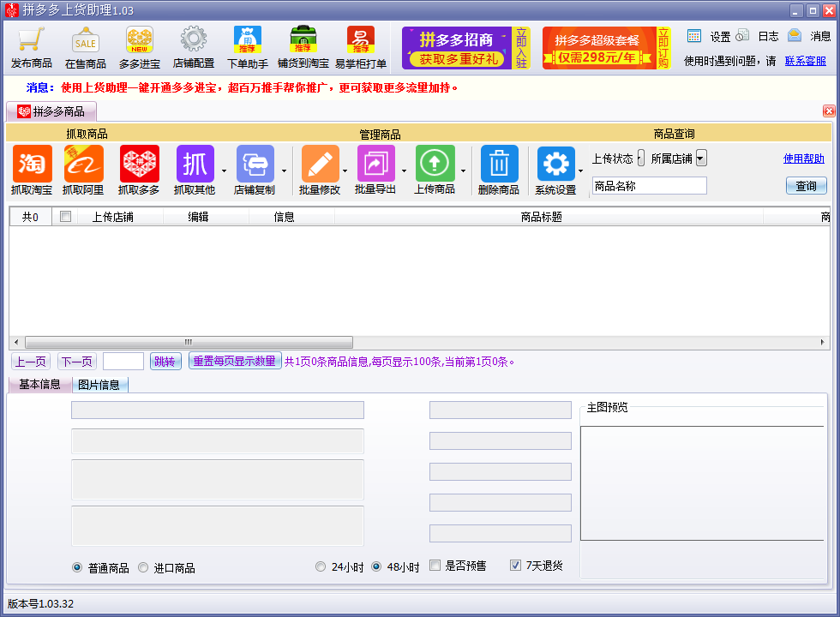840x617 pixels.
Task: Go to 下一页 next page
Action: coord(77,362)
